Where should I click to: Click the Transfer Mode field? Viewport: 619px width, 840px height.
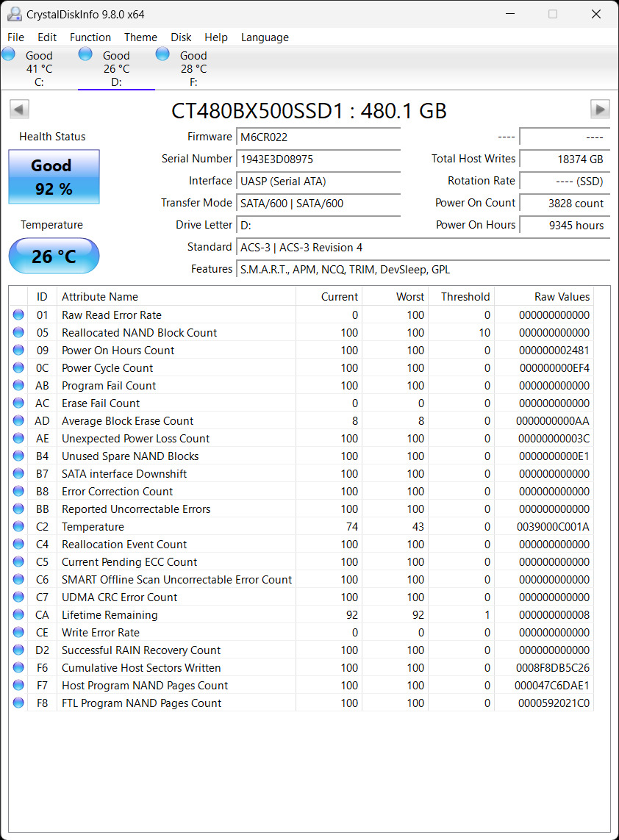coord(318,203)
